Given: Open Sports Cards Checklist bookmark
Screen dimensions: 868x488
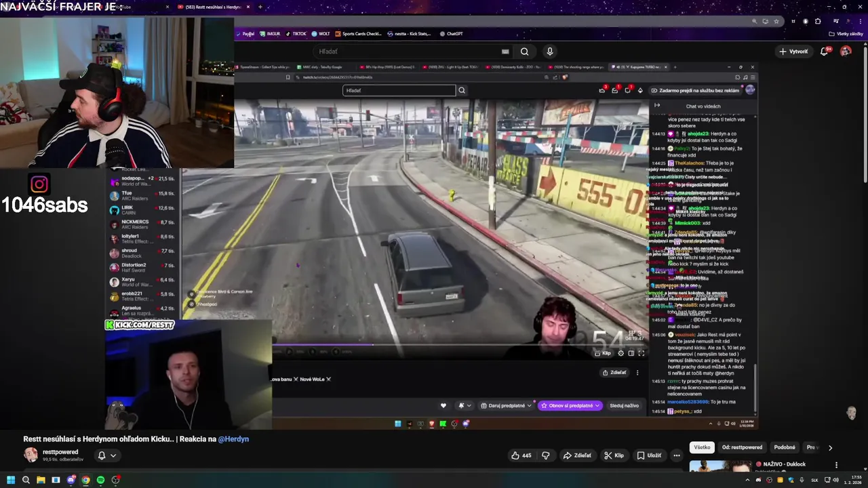Looking at the screenshot, I should point(359,34).
